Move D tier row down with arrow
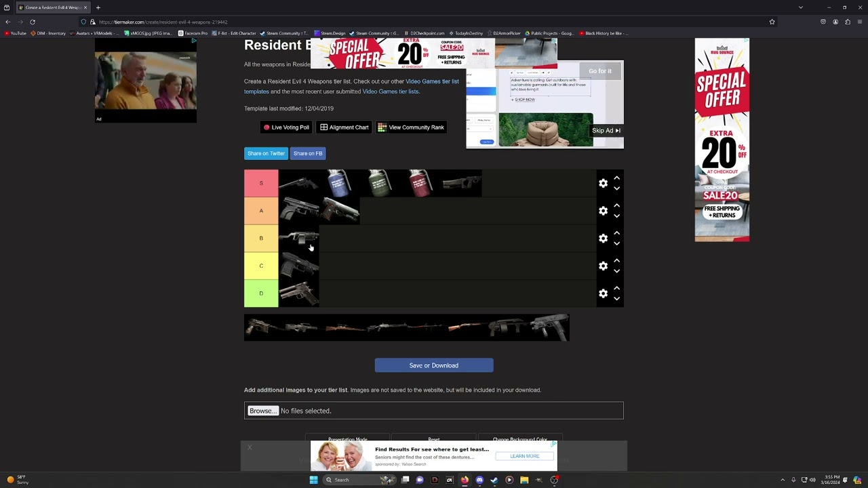 [616, 299]
